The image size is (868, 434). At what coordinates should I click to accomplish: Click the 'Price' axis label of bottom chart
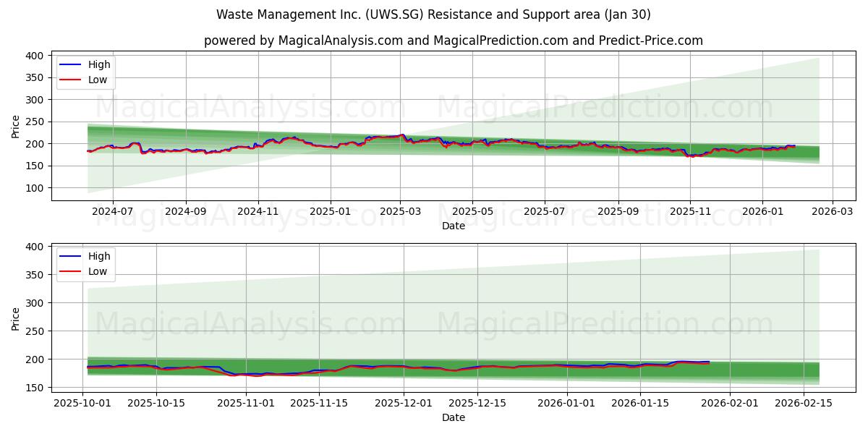point(16,318)
